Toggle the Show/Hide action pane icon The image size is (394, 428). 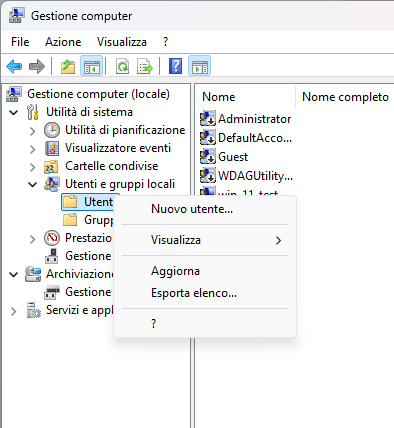199,66
